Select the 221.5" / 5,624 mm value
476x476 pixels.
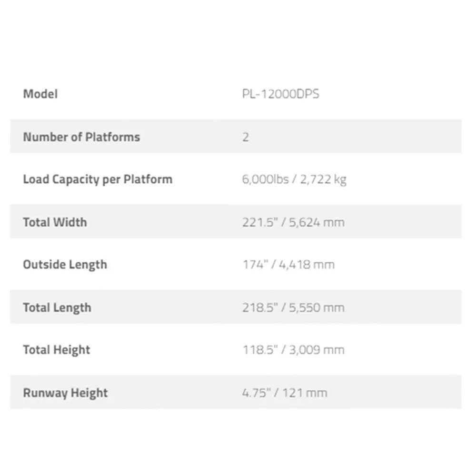pyautogui.click(x=293, y=222)
